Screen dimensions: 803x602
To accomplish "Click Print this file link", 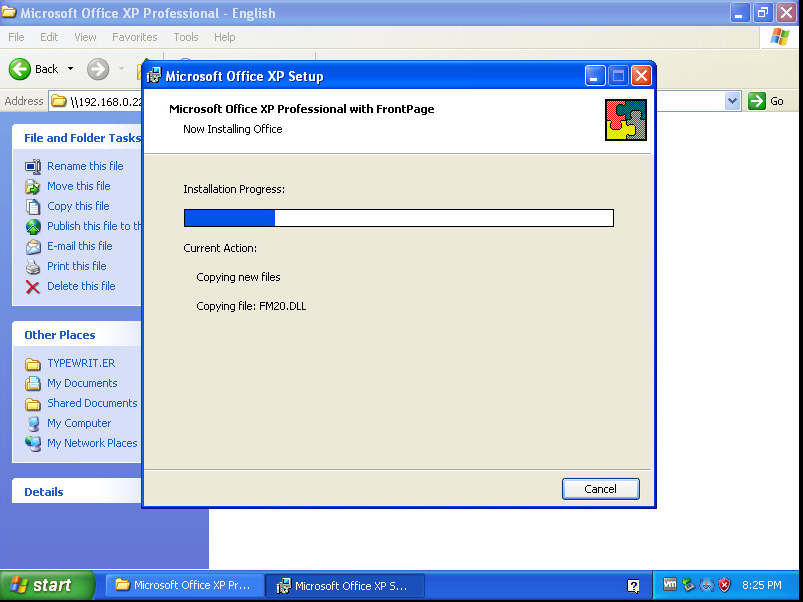I will click(x=76, y=266).
